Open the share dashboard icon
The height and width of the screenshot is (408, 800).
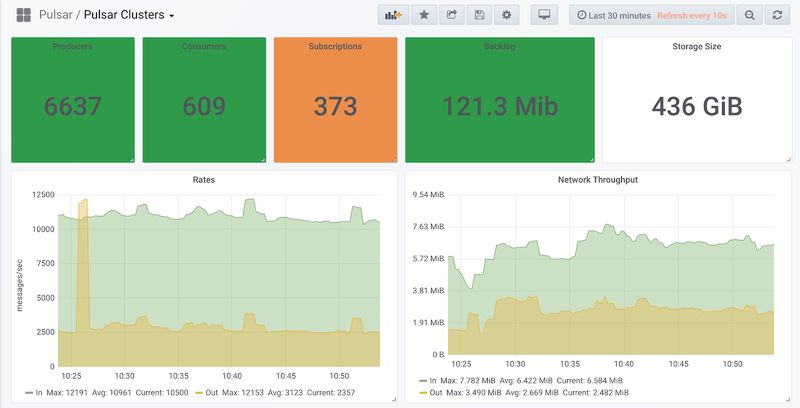tap(452, 15)
